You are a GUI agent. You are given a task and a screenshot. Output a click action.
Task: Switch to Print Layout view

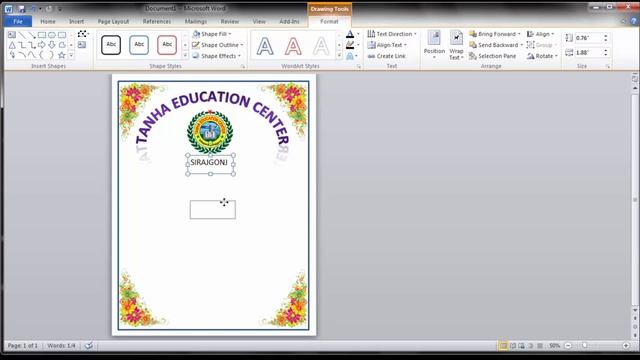point(503,346)
